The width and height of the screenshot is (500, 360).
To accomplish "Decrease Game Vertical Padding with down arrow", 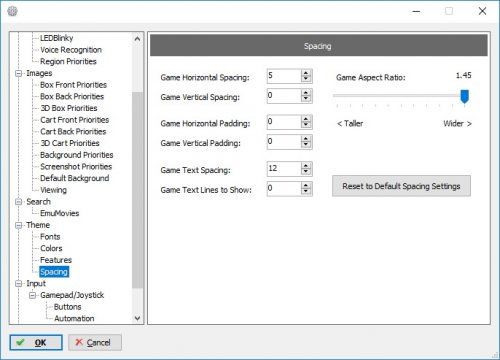I will pyautogui.click(x=306, y=145).
